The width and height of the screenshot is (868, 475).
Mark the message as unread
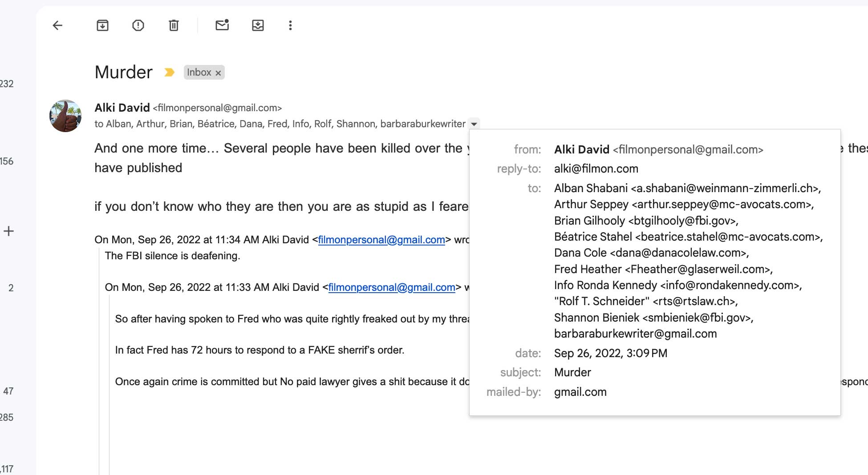click(x=222, y=25)
